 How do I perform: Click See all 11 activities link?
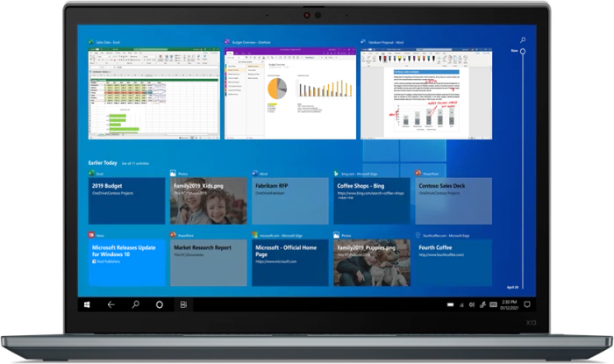[135, 164]
